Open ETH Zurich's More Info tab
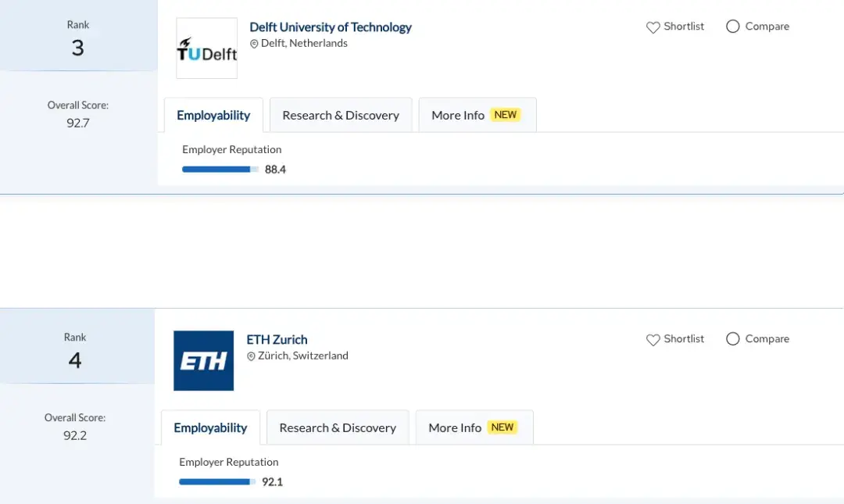 [455, 428]
